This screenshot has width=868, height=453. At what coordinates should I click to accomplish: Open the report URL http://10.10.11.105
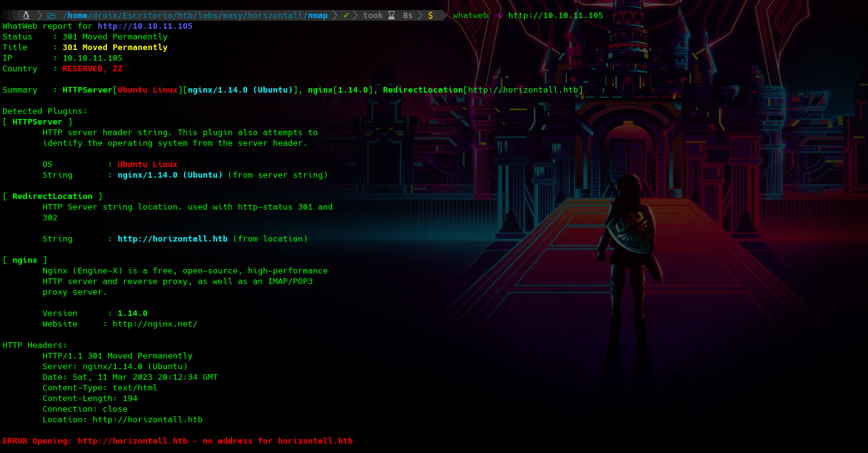click(145, 26)
